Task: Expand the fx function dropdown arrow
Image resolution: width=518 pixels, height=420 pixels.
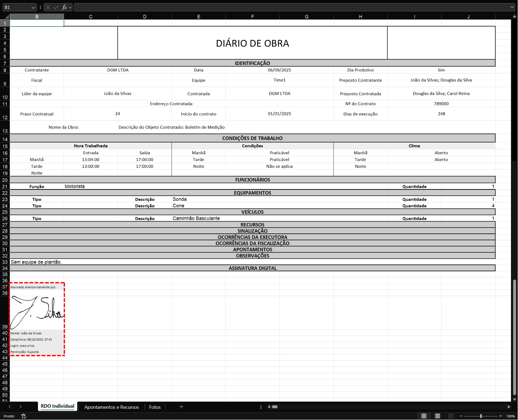Action: click(70, 7)
